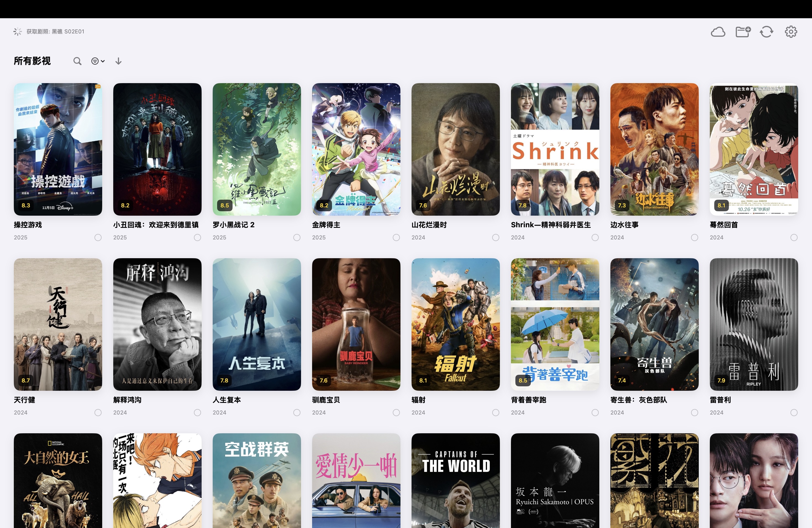Open the 罗小黑战记 2 poster

[x=257, y=149]
